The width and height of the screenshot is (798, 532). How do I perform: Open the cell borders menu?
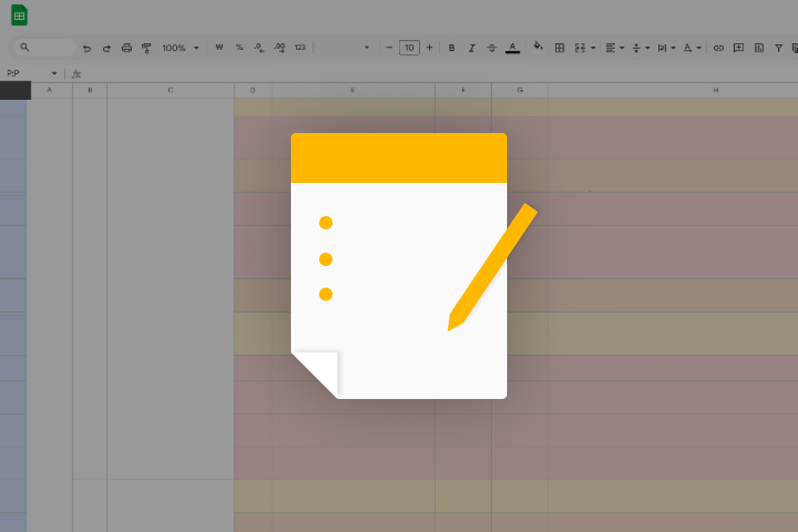(x=559, y=48)
